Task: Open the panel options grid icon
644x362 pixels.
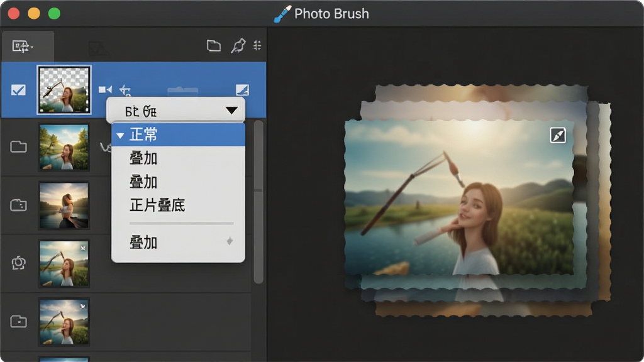Action: tap(257, 45)
